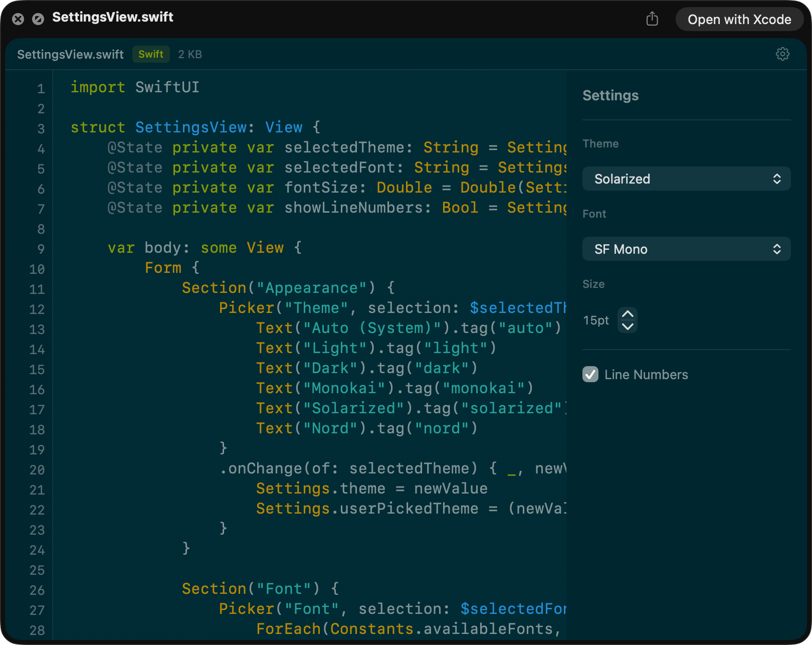Click Text("Auto (System)") code line
The height and width of the screenshot is (645, 812).
pos(409,328)
